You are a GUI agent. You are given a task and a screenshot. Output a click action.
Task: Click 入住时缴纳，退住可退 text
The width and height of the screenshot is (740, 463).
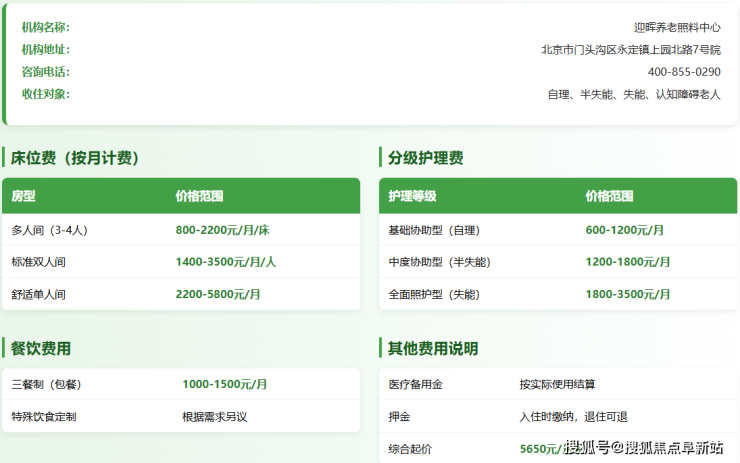coord(573,417)
